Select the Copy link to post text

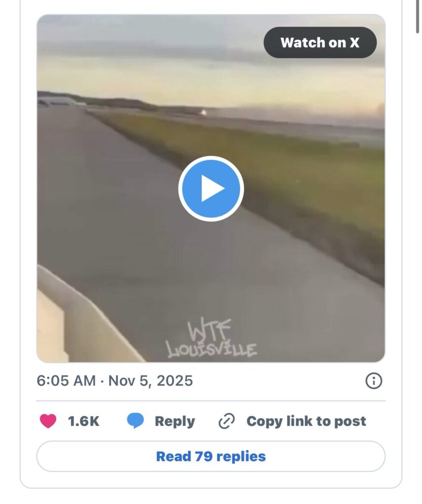(x=306, y=421)
